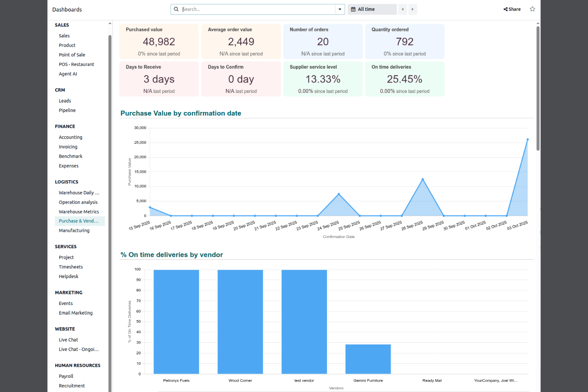Open Warehouse Metrics dashboard
The height and width of the screenshot is (392, 588).
80,212
